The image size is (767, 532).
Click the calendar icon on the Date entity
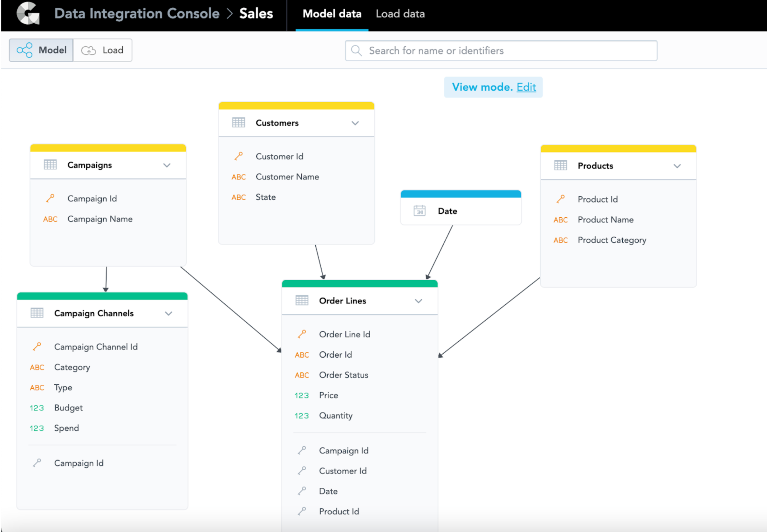pyautogui.click(x=419, y=211)
